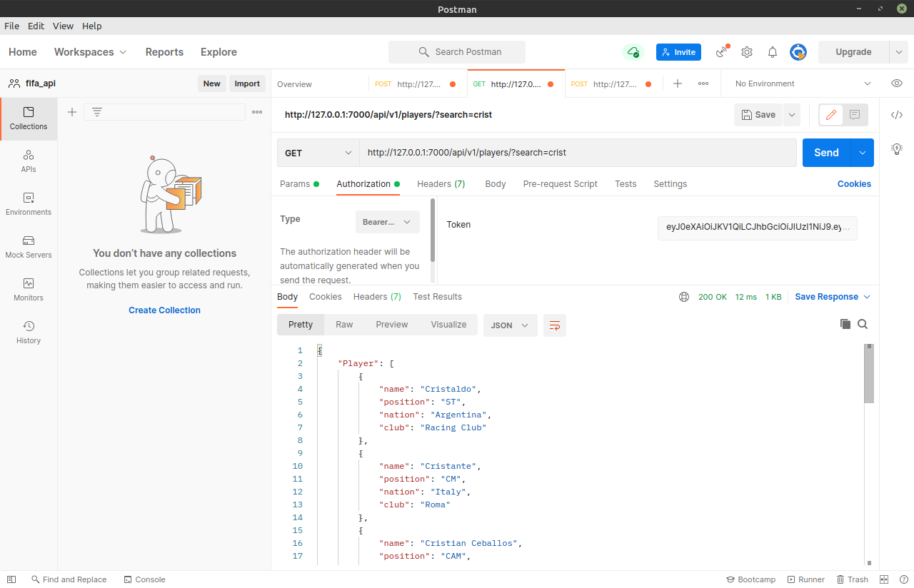Click the Import button
This screenshot has width=914, height=588.
coord(247,83)
